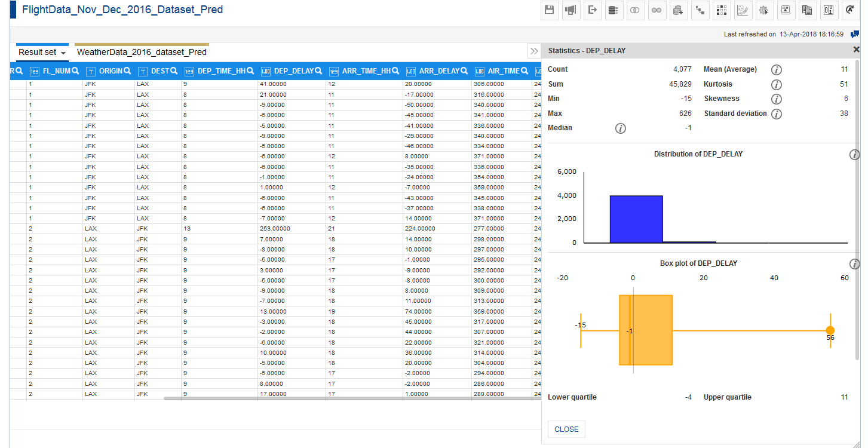Select the DEP_DELAY column header
Viewport: 868px width, 448px height.
[293, 70]
